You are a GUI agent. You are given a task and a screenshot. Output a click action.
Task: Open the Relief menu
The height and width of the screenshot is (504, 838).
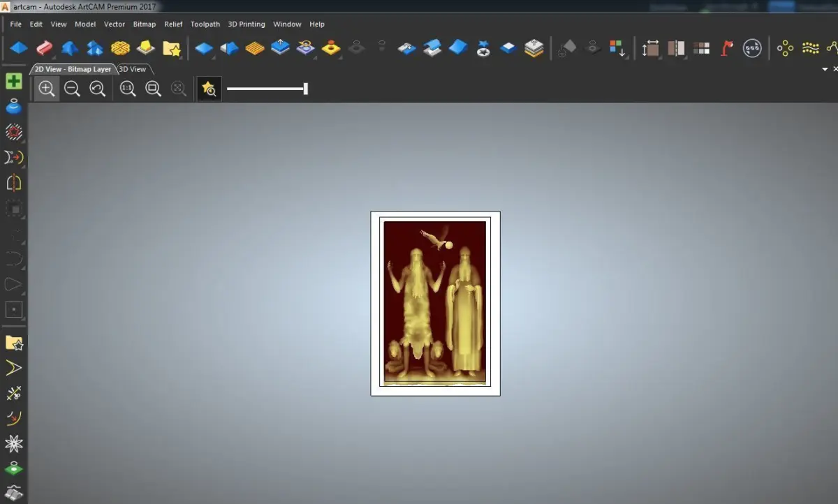[x=173, y=24]
